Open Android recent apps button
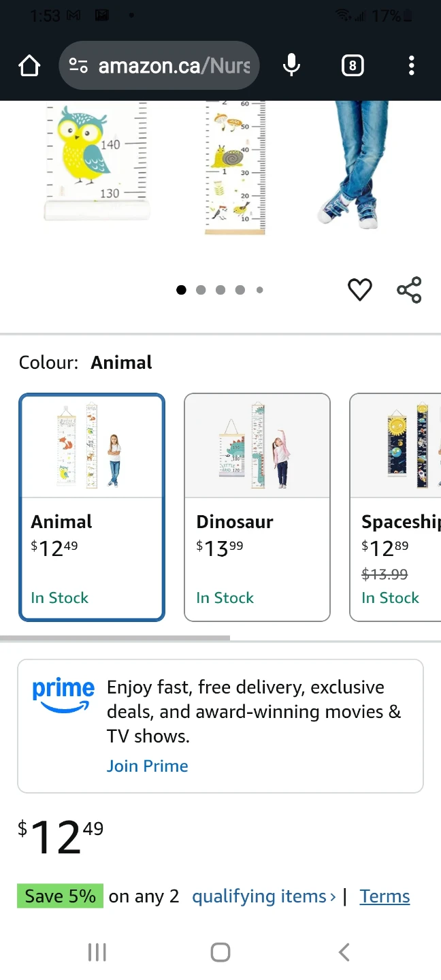The image size is (441, 980). pyautogui.click(x=97, y=951)
